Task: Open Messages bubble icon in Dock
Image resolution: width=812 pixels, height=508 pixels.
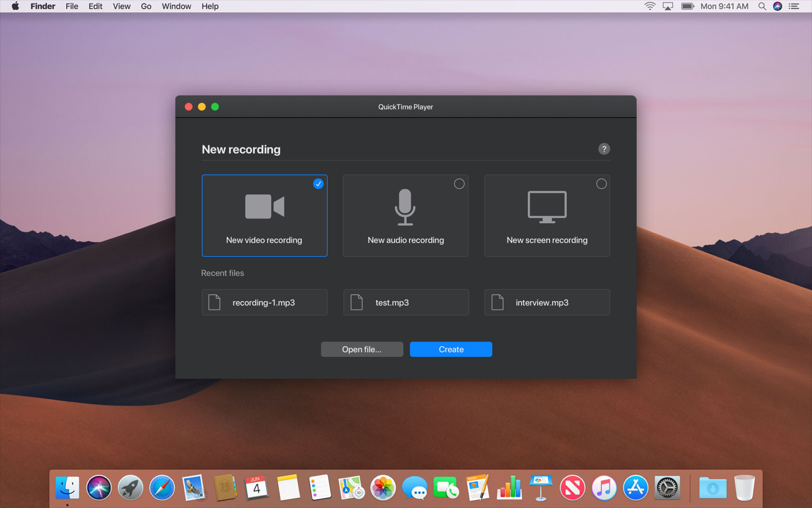Action: (x=414, y=488)
